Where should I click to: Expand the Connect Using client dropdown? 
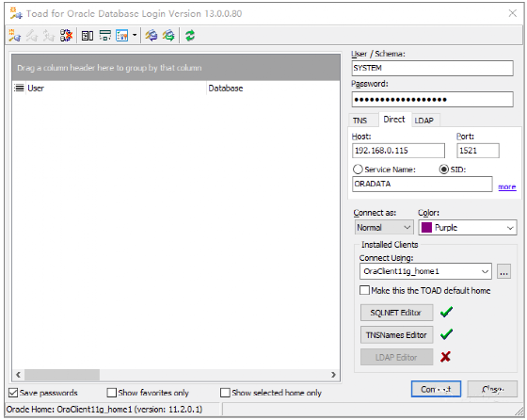(x=425, y=271)
